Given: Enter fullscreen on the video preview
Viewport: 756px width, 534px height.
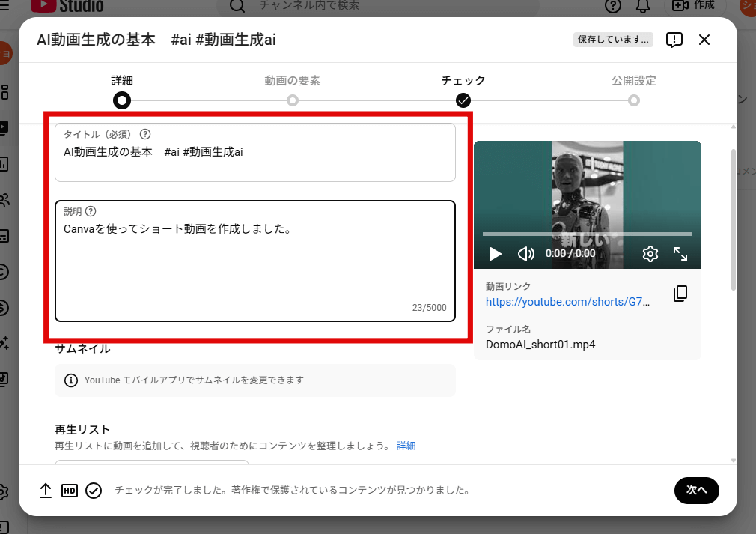Looking at the screenshot, I should pyautogui.click(x=681, y=254).
